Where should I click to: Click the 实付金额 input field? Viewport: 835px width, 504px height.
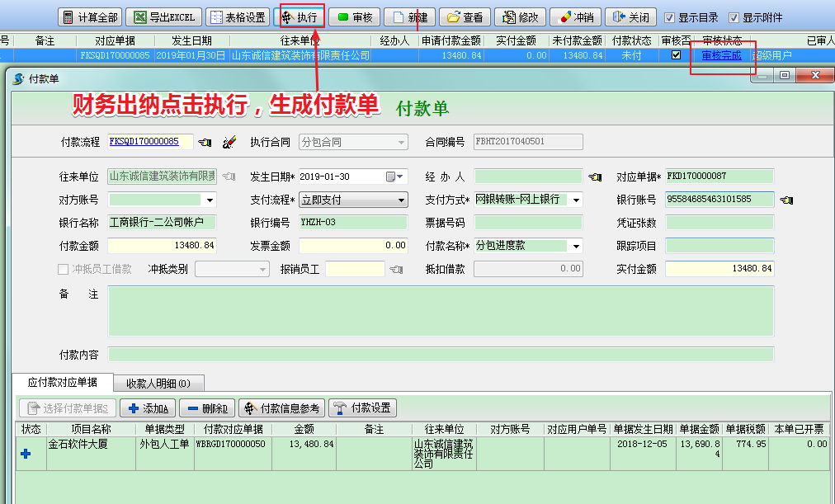click(719, 269)
